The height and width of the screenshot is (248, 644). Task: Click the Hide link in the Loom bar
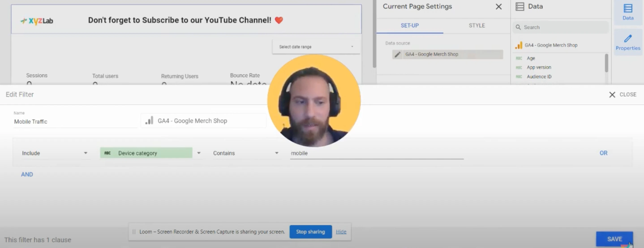tap(341, 232)
